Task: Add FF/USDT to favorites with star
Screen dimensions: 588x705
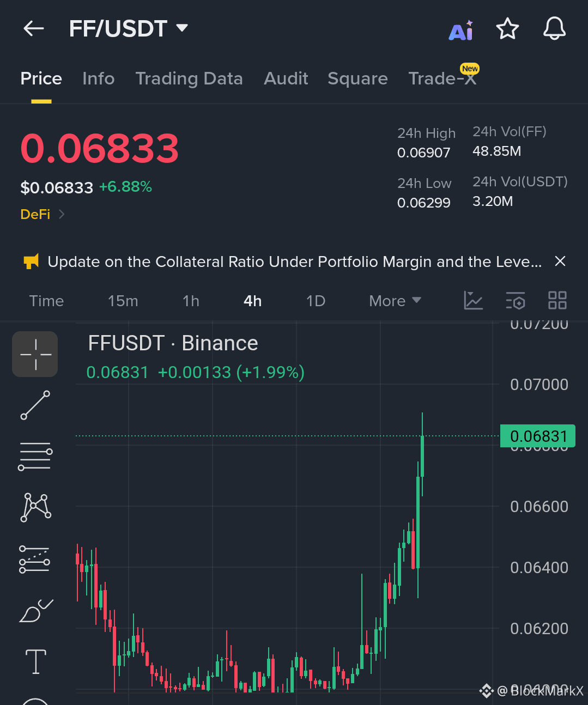Action: [x=507, y=28]
